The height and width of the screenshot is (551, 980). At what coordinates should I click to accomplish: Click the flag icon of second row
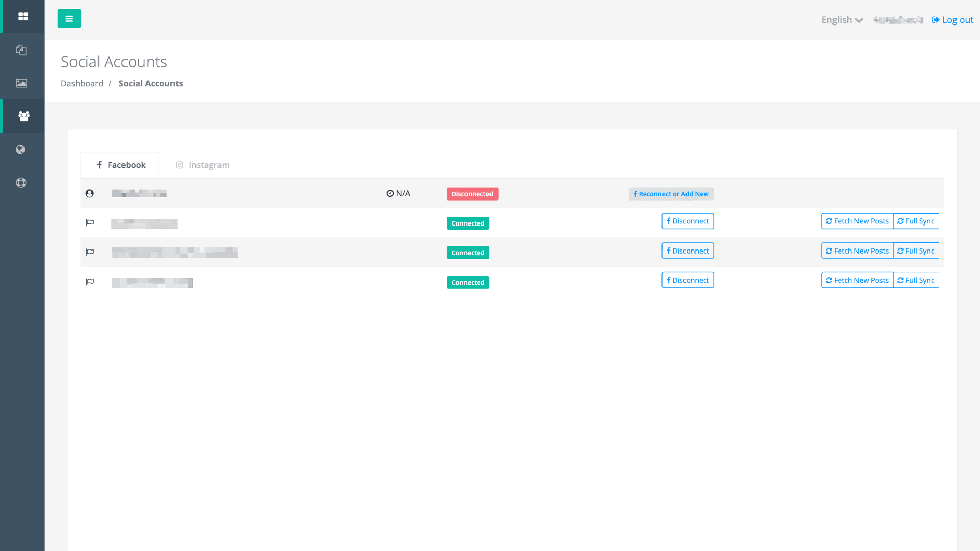point(90,222)
